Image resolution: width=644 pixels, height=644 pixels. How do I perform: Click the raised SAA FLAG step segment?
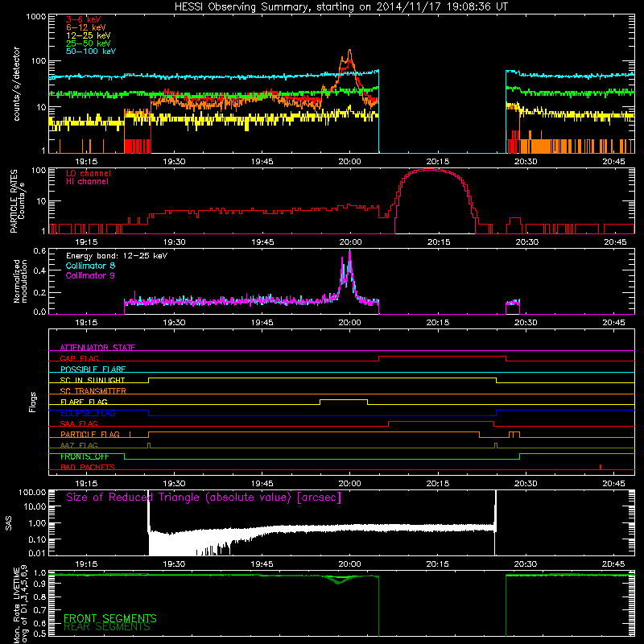coord(440,421)
